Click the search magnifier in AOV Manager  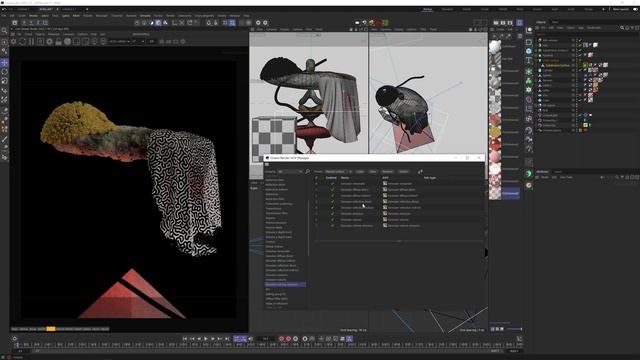point(307,172)
